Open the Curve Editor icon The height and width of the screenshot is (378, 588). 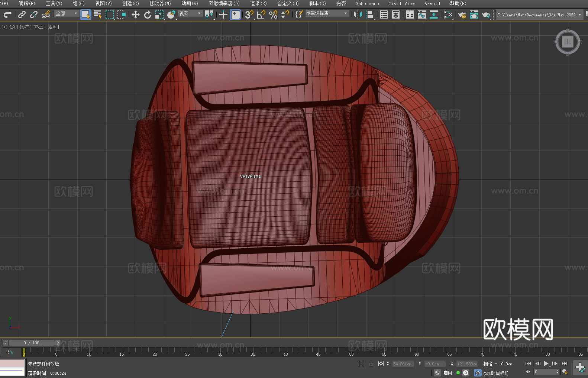click(422, 14)
